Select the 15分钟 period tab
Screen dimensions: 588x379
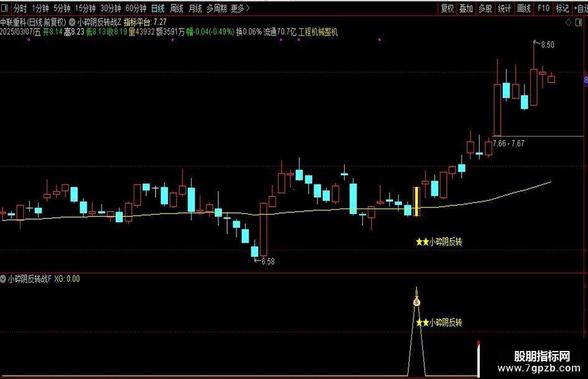pos(85,8)
